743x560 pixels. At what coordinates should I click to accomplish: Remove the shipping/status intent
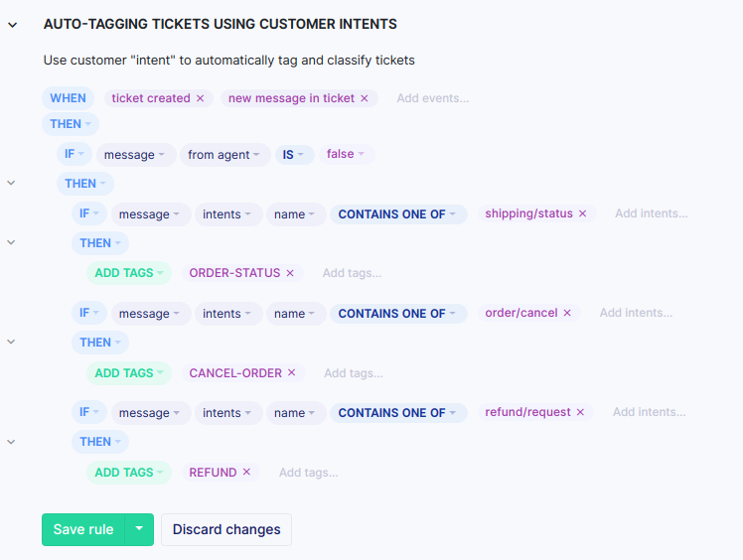(583, 213)
